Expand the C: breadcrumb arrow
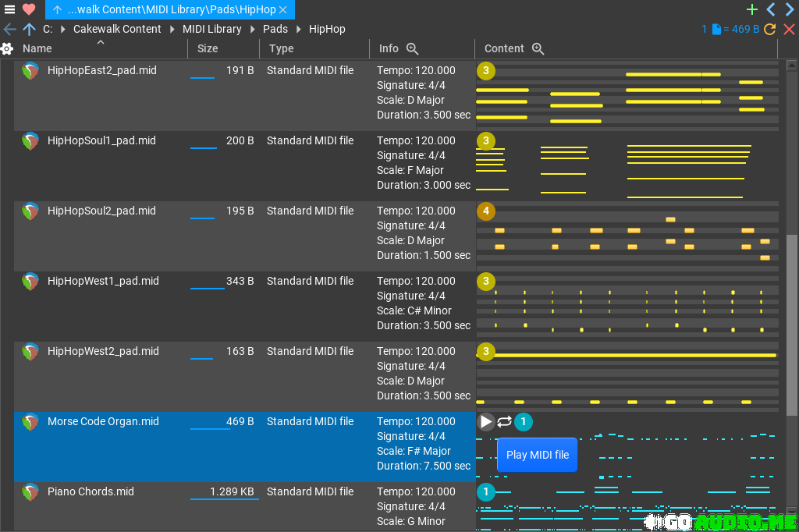 click(62, 29)
